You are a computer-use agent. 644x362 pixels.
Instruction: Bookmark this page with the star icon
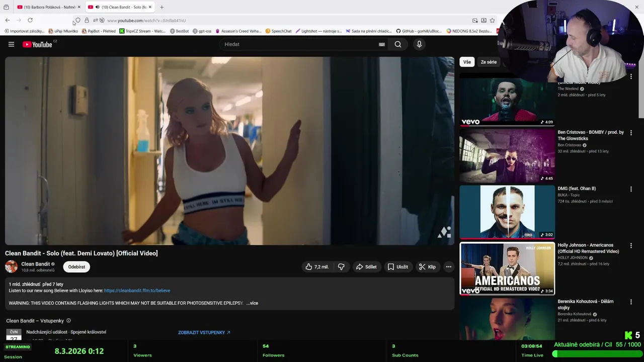click(492, 21)
